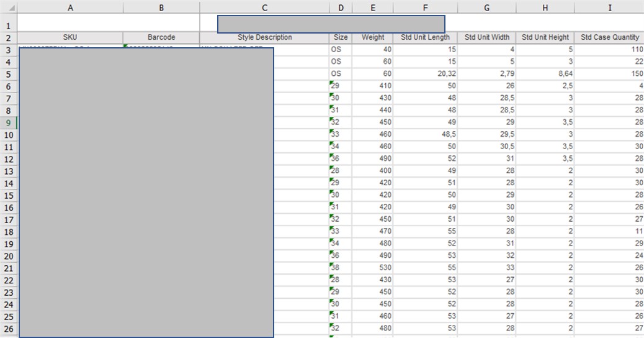Select Weight cell 530 in row 21
The height and width of the screenshot is (338, 644).
372,268
